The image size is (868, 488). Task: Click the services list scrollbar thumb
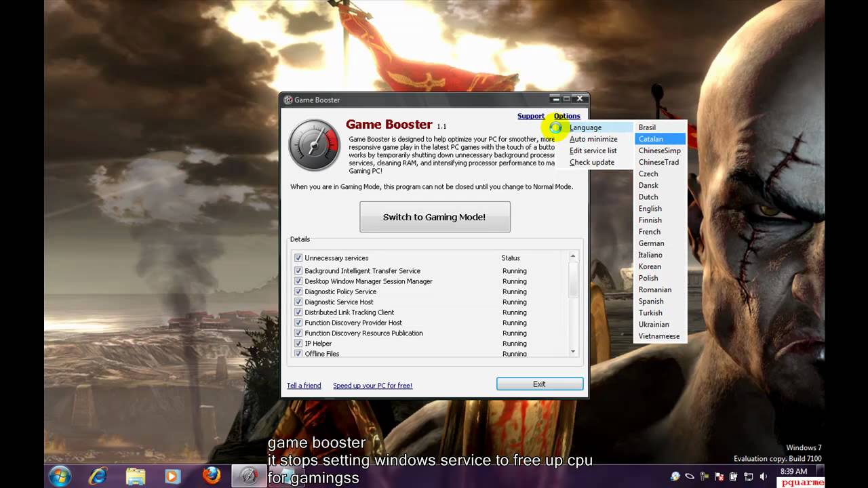[573, 279]
